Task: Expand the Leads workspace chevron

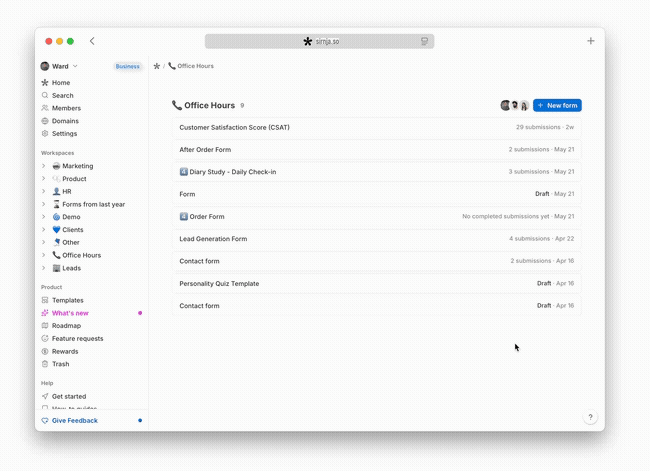Action: (x=44, y=268)
